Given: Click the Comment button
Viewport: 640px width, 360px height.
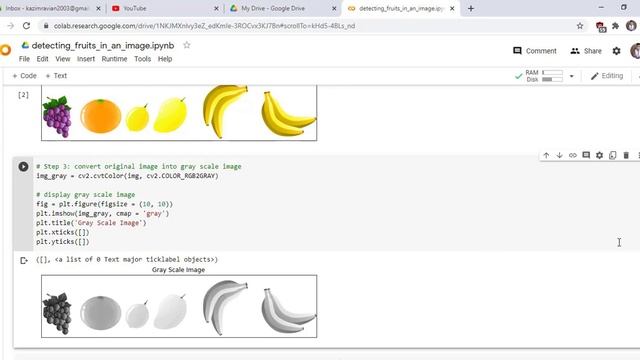Looking at the screenshot, I should [535, 51].
